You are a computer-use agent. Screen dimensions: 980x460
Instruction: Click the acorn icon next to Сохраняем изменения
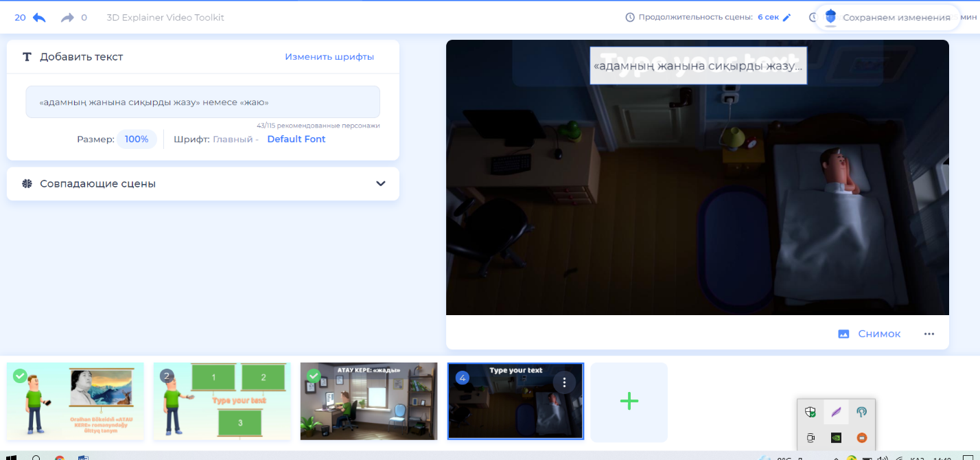[x=830, y=17]
